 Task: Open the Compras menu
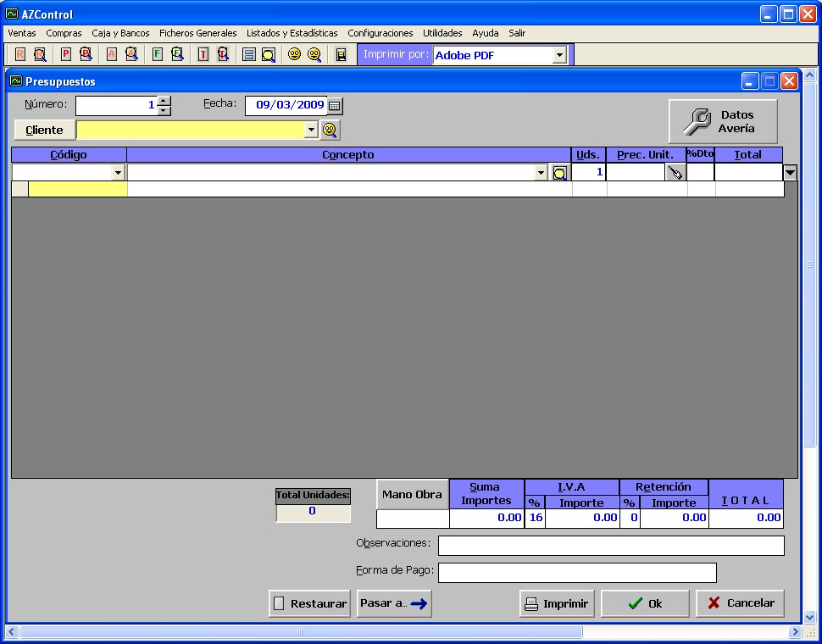(64, 33)
